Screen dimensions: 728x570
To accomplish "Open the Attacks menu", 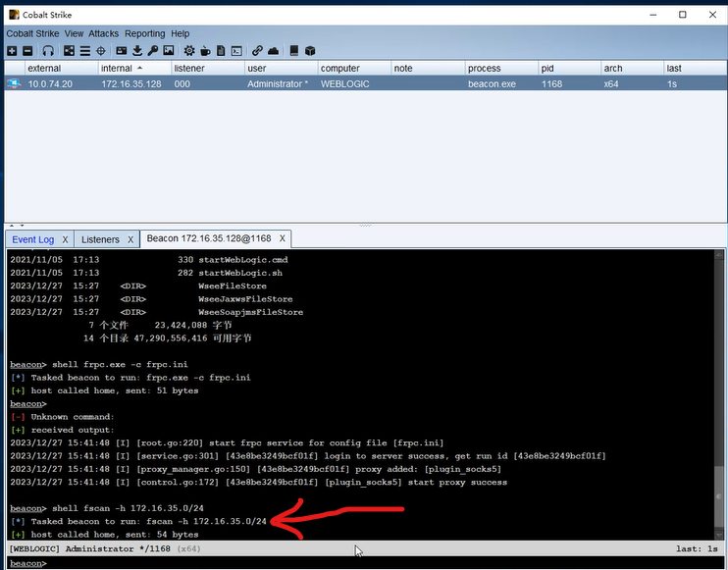I will click(x=104, y=33).
